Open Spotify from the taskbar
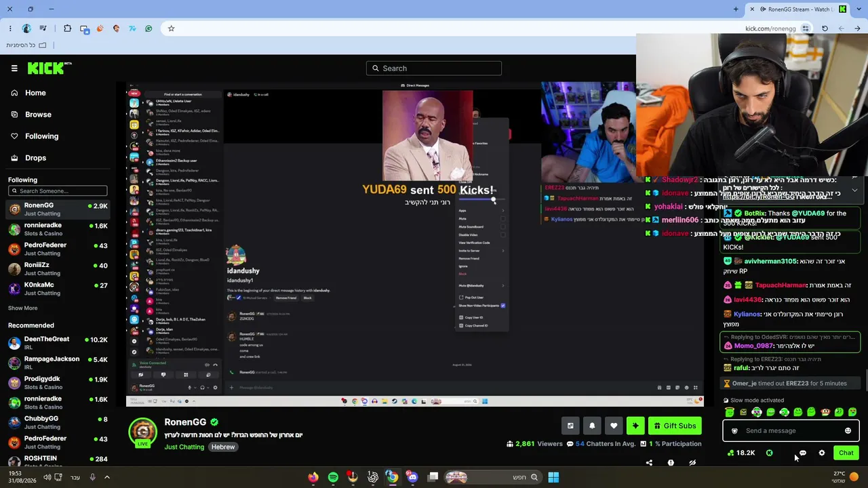 coord(333,477)
